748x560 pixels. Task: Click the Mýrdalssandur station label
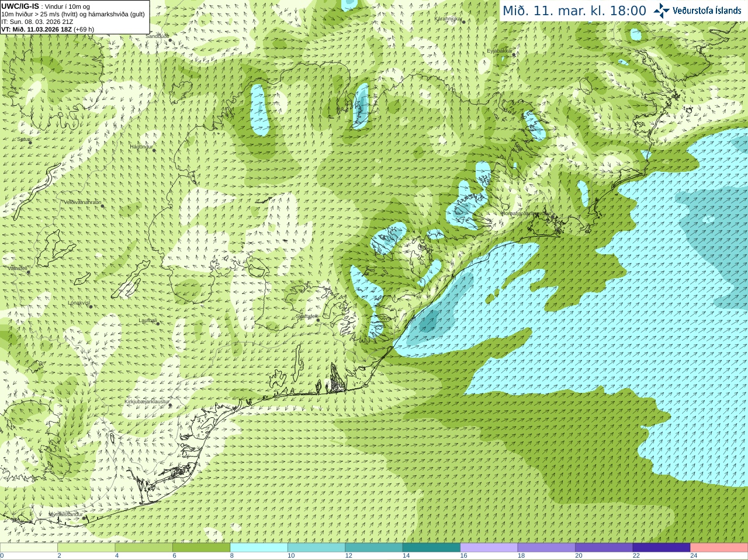[x=65, y=514]
